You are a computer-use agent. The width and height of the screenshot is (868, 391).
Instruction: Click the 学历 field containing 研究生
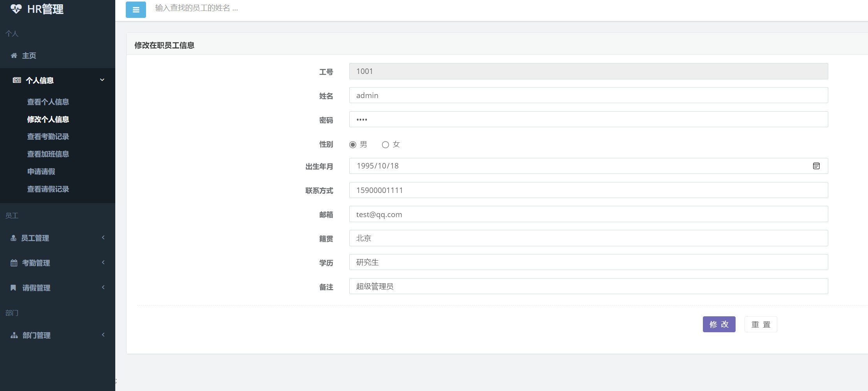588,262
